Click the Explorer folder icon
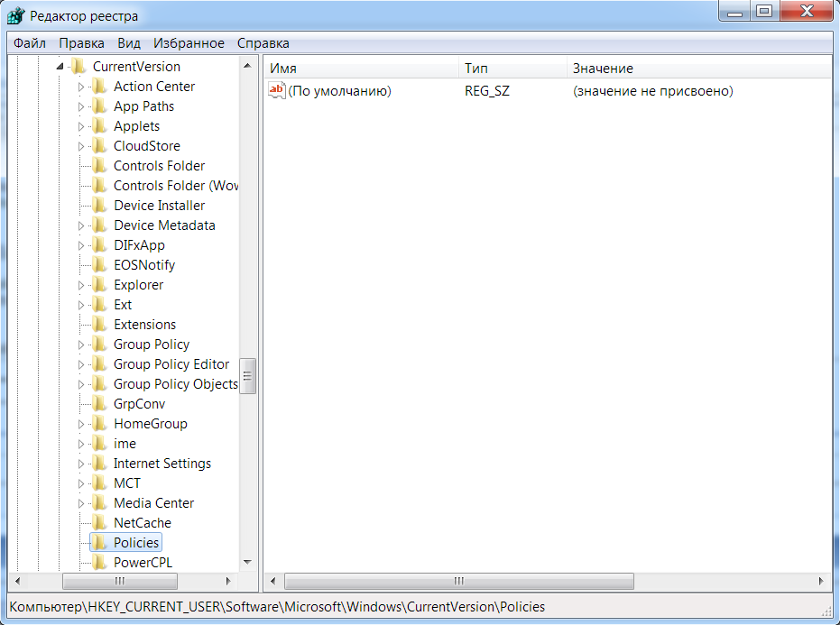The width and height of the screenshot is (840, 625). [x=99, y=284]
